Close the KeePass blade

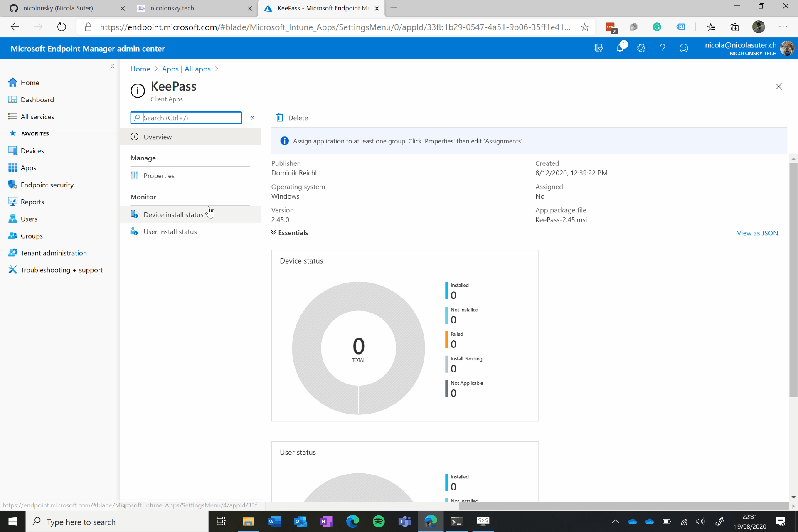[779, 86]
